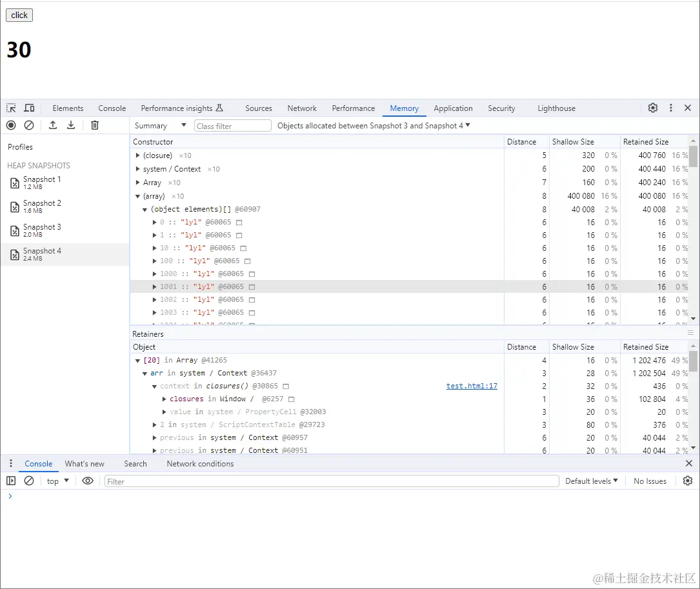Click the Snapshot 1 file icon
The image size is (700, 589).
point(15,183)
